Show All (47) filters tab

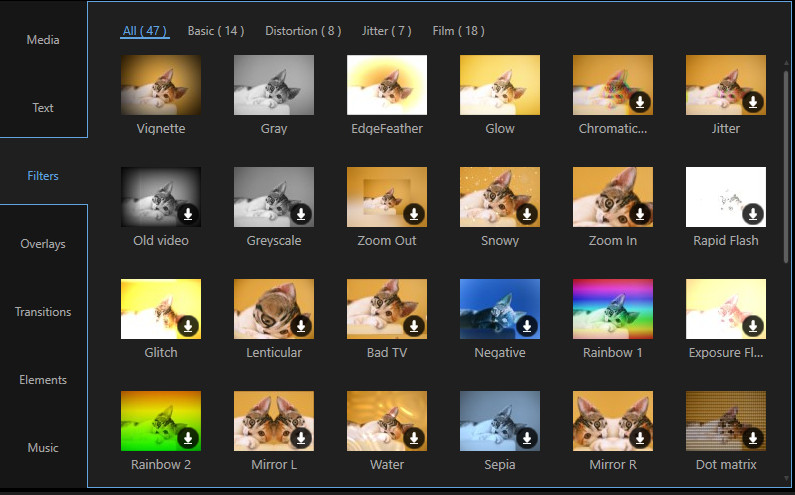click(x=145, y=31)
